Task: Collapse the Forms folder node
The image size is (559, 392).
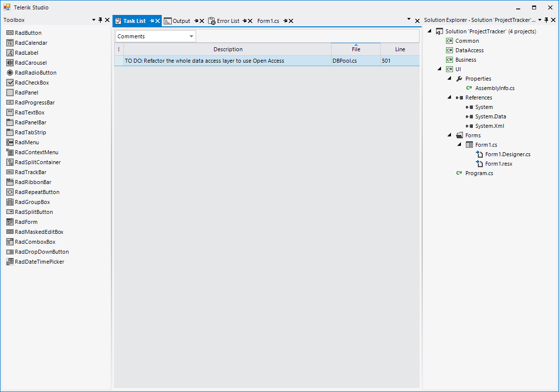Action: (x=449, y=135)
